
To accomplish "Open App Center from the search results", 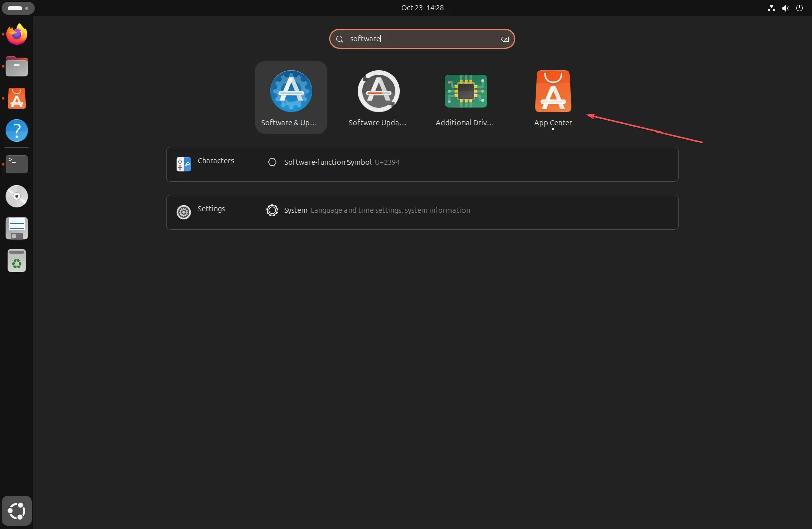I will tap(553, 97).
